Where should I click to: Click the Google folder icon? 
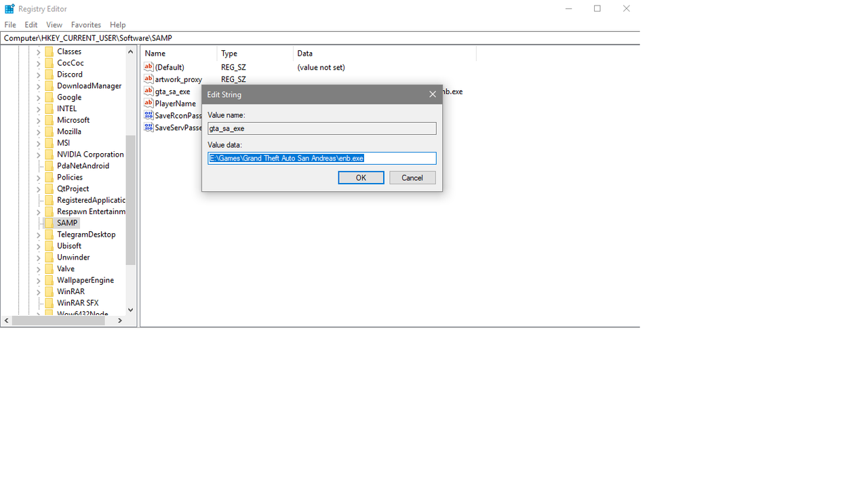tap(50, 97)
